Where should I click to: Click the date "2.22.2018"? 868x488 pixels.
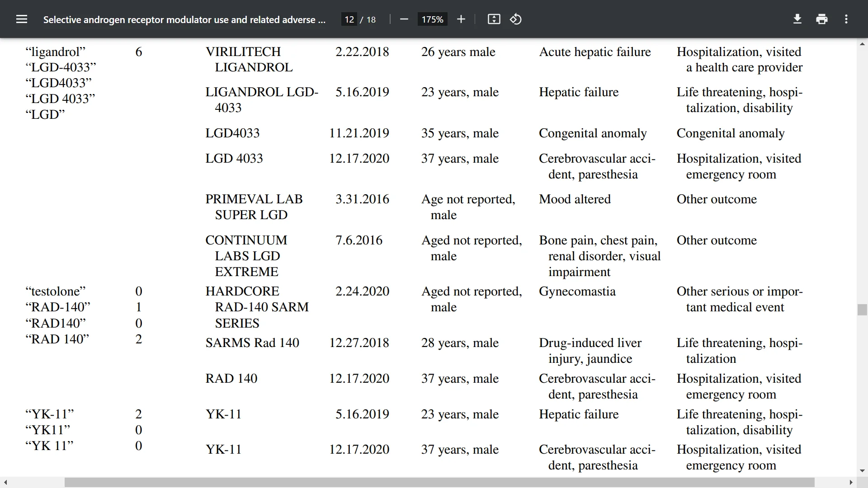point(362,52)
